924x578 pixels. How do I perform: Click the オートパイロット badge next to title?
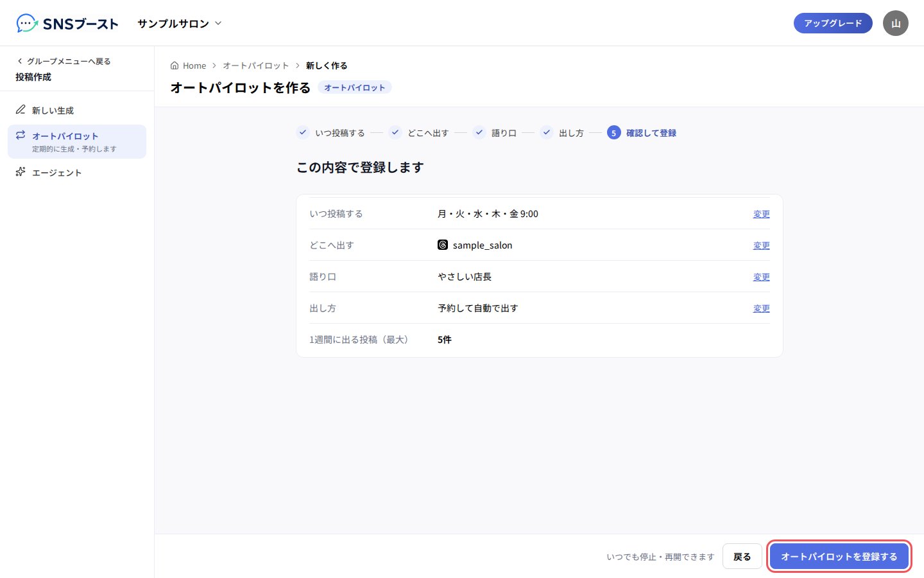pyautogui.click(x=355, y=87)
